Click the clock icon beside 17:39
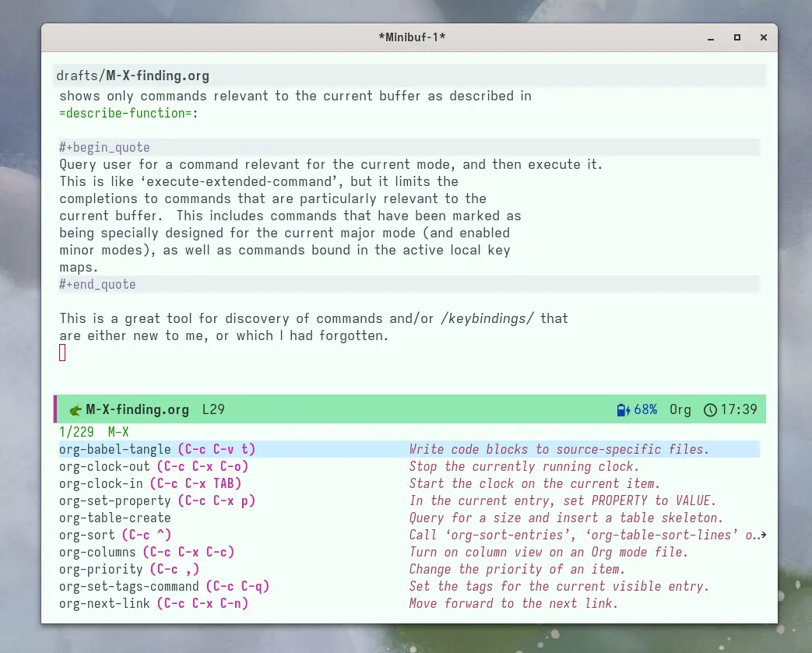The width and height of the screenshot is (812, 653). pyautogui.click(x=709, y=410)
